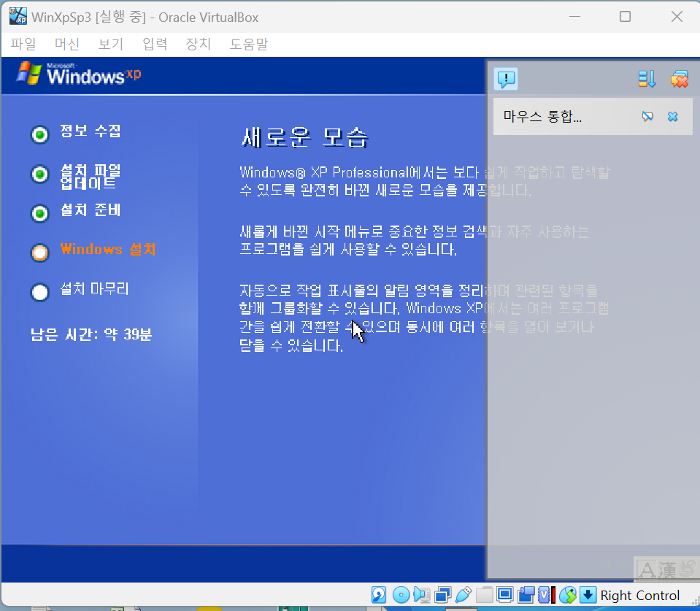This screenshot has height=611, width=700.
Task: Click the 남은 시간: 약 39분 text
Action: click(x=91, y=334)
